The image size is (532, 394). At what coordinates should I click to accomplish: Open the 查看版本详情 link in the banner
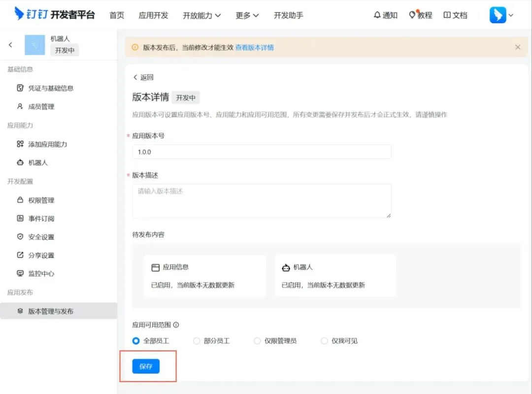[255, 47]
